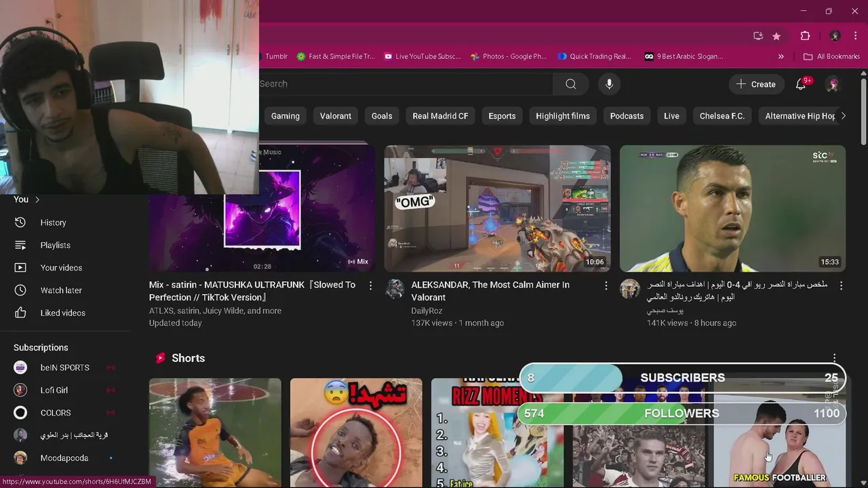Screen dimensions: 868x488
Task: Select the Goals filter chip
Action: 382,116
